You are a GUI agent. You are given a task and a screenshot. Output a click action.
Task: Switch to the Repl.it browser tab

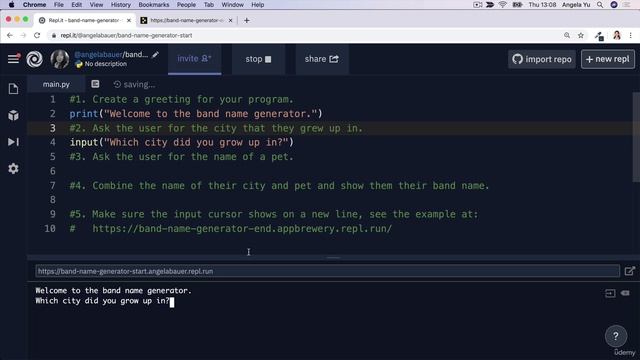(84, 20)
